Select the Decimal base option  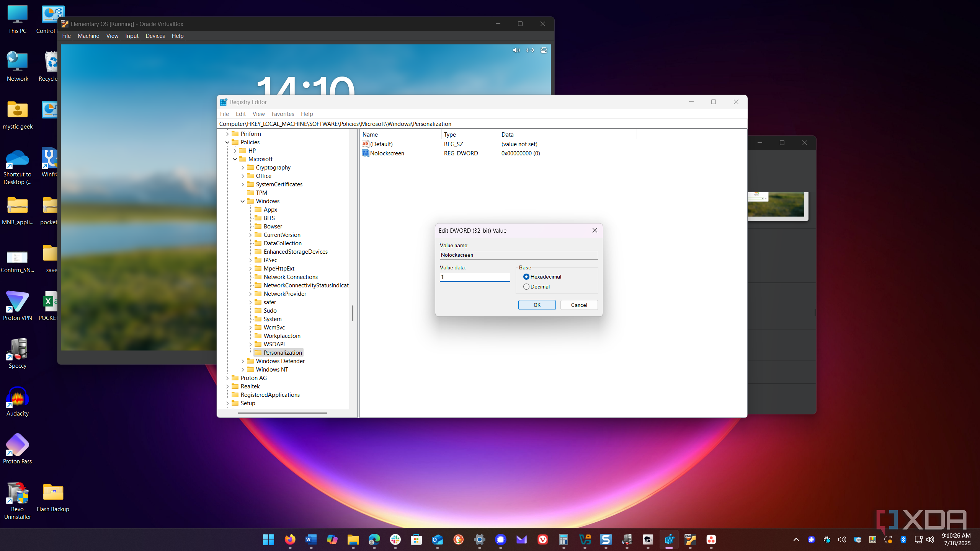click(526, 287)
